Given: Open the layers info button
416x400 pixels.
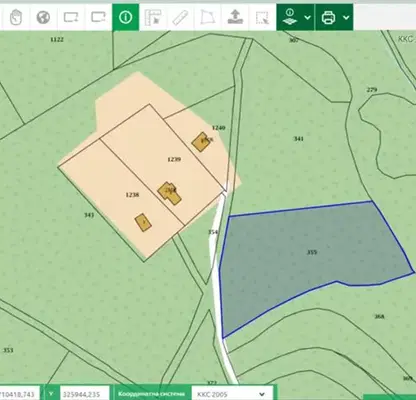Looking at the screenshot, I should pos(290,17).
